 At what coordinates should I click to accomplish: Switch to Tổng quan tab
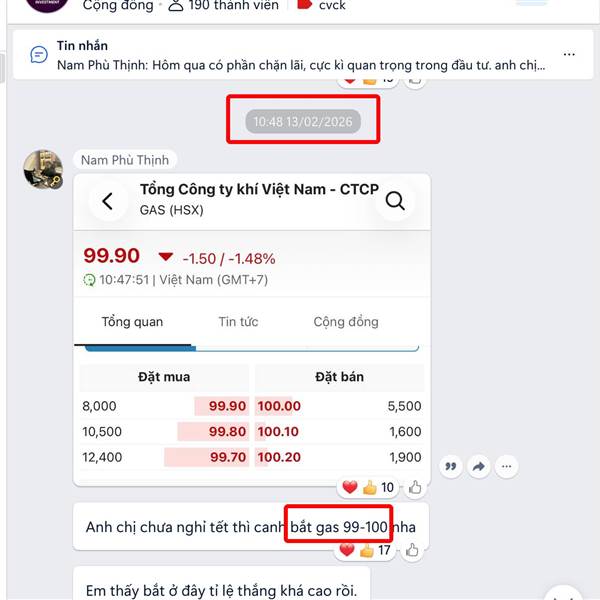tap(132, 322)
